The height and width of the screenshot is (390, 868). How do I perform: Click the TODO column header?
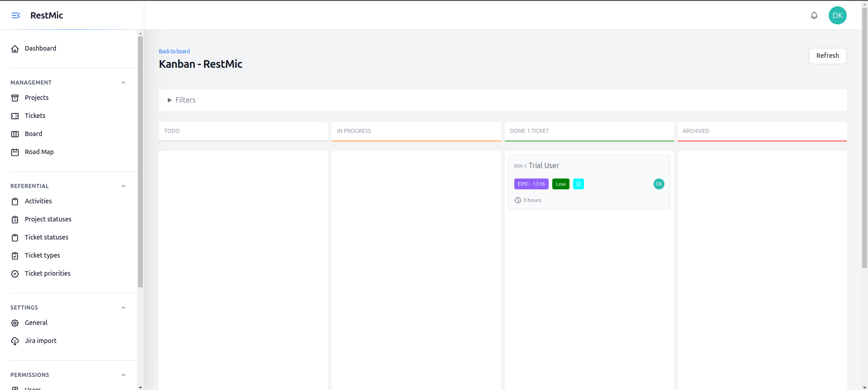pyautogui.click(x=243, y=131)
